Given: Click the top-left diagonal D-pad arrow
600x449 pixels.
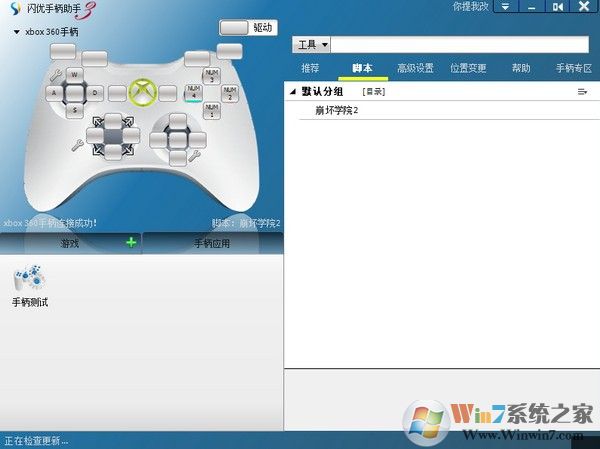Looking at the screenshot, I should coord(98,122).
